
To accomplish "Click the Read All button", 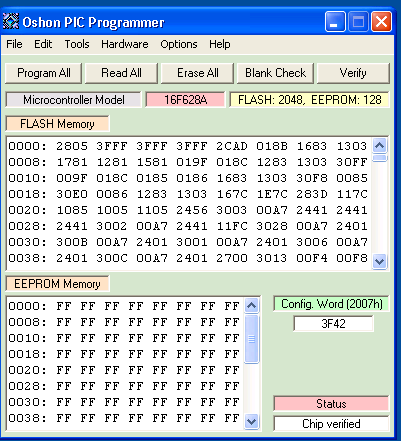I will coord(121,73).
